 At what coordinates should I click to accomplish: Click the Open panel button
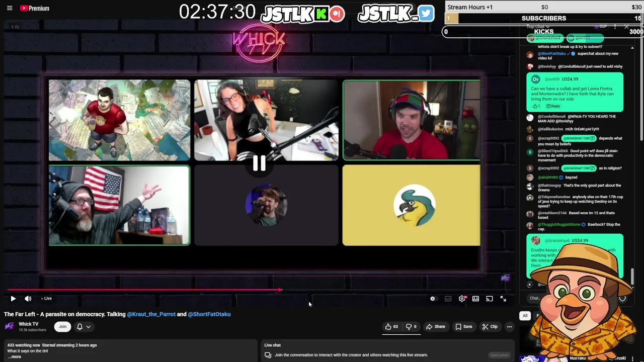pyautogui.click(x=499, y=355)
